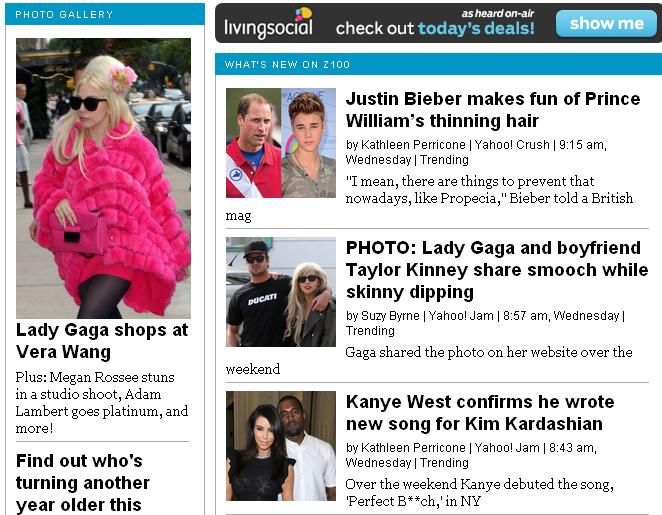Open the Lady Gaga pink coat photo
This screenshot has width=662, height=515.
pos(103,178)
